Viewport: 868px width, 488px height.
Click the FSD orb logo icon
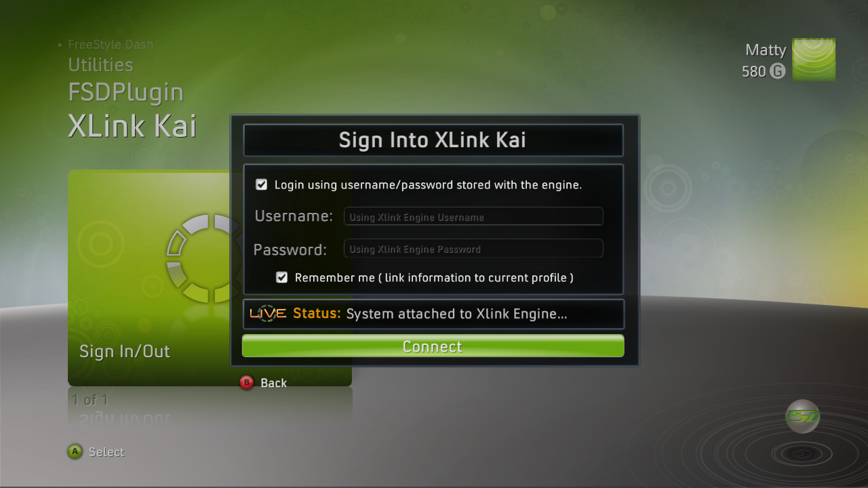click(803, 416)
